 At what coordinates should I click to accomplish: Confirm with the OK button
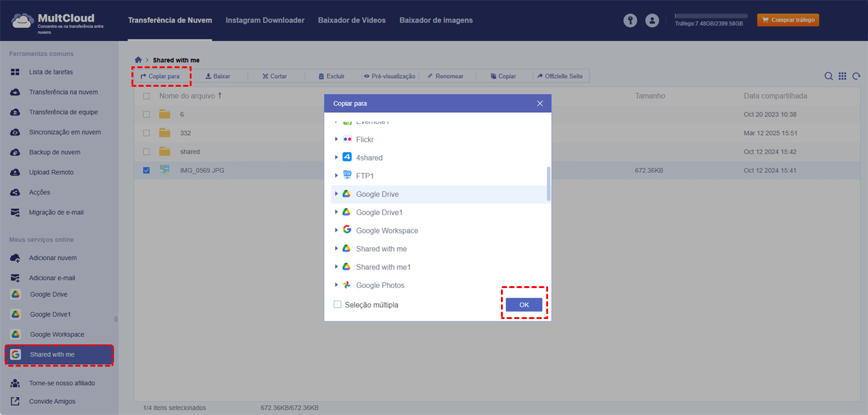pos(524,305)
